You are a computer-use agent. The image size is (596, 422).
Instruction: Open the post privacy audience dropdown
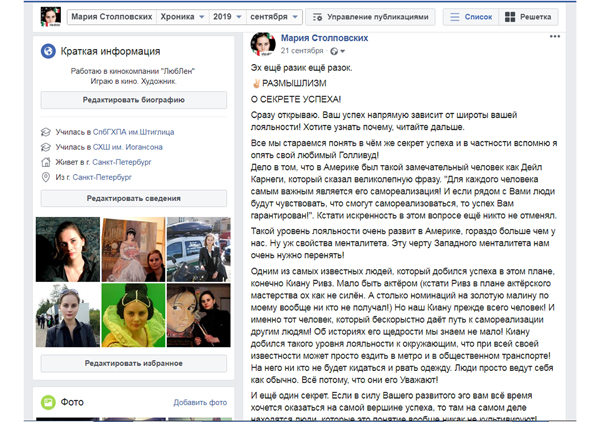click(338, 51)
